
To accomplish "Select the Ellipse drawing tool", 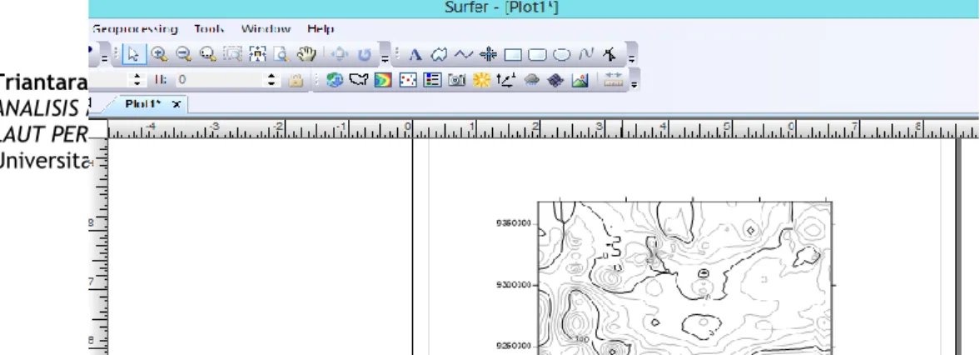I will (561, 55).
